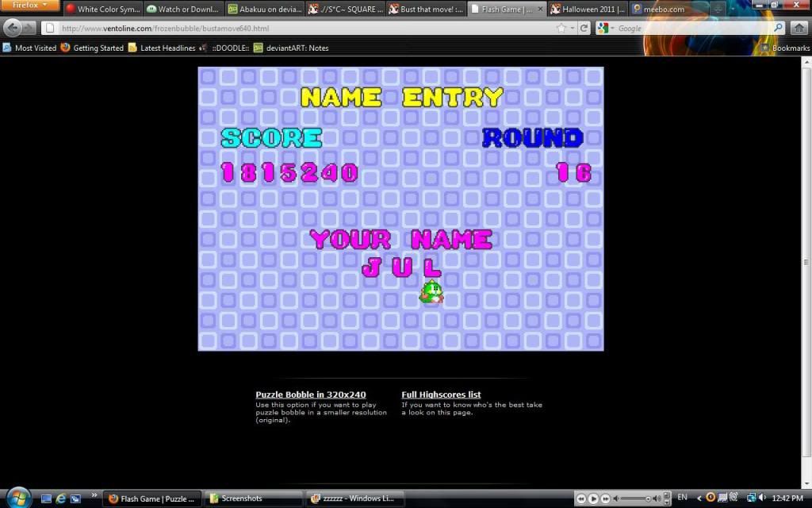Click the letter J in the name entry
812x508 pixels.
tap(372, 267)
